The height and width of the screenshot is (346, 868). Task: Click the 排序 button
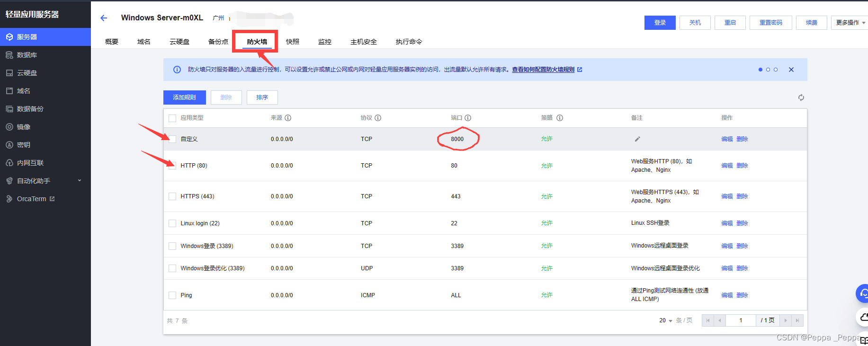point(262,98)
